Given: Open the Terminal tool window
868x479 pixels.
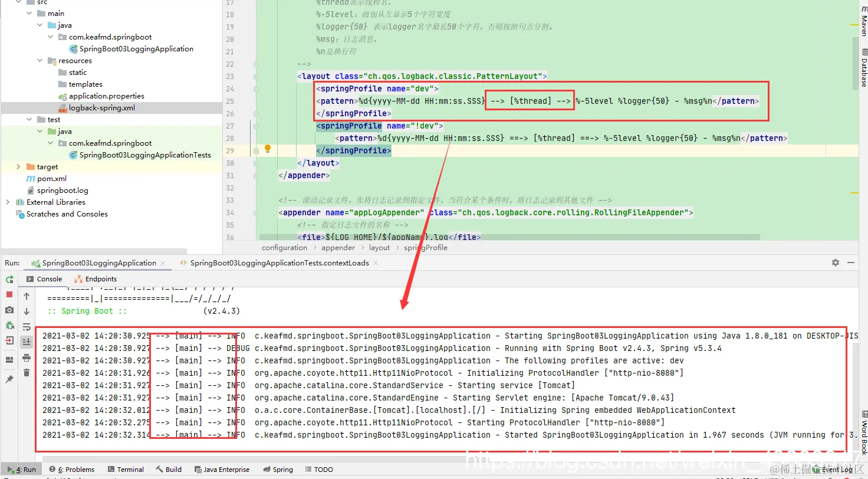Looking at the screenshot, I should click(x=126, y=470).
